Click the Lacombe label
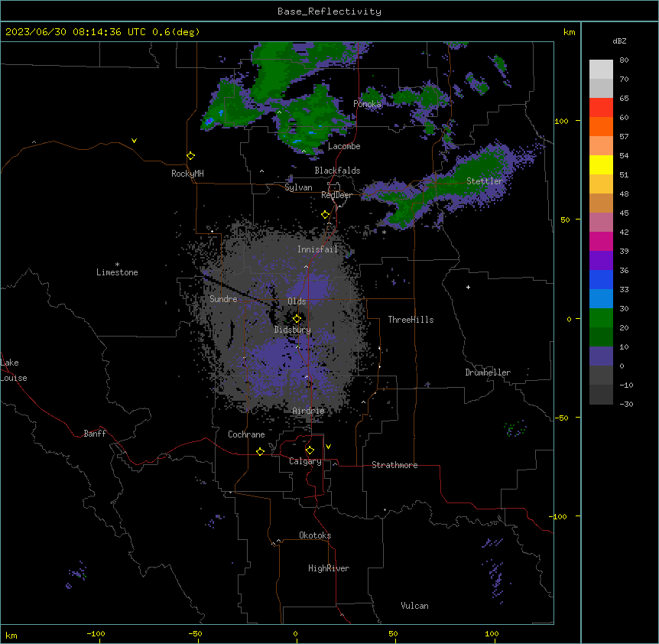Image resolution: width=659 pixels, height=644 pixels. pos(344,146)
